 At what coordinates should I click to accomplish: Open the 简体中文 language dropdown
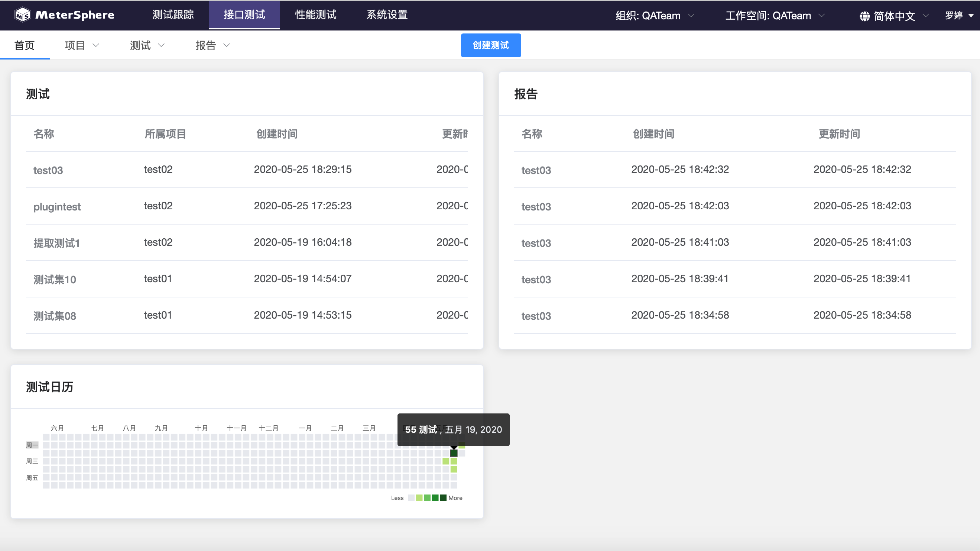pyautogui.click(x=895, y=16)
